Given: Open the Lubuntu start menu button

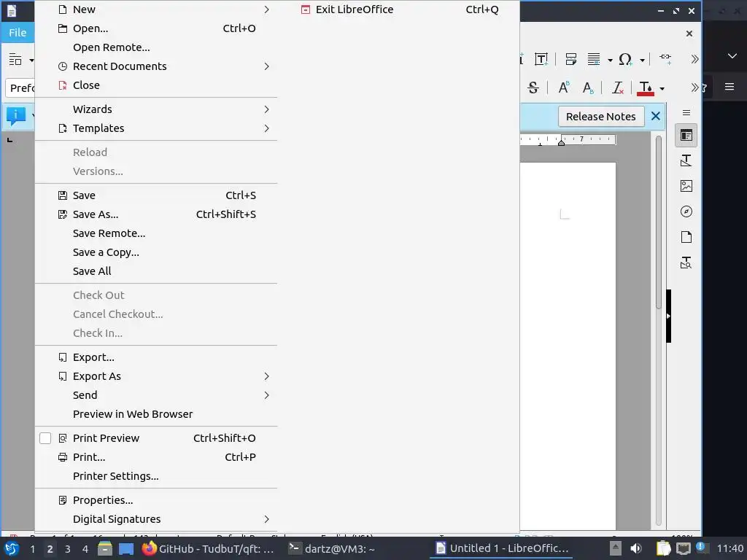Looking at the screenshot, I should tap(12, 548).
